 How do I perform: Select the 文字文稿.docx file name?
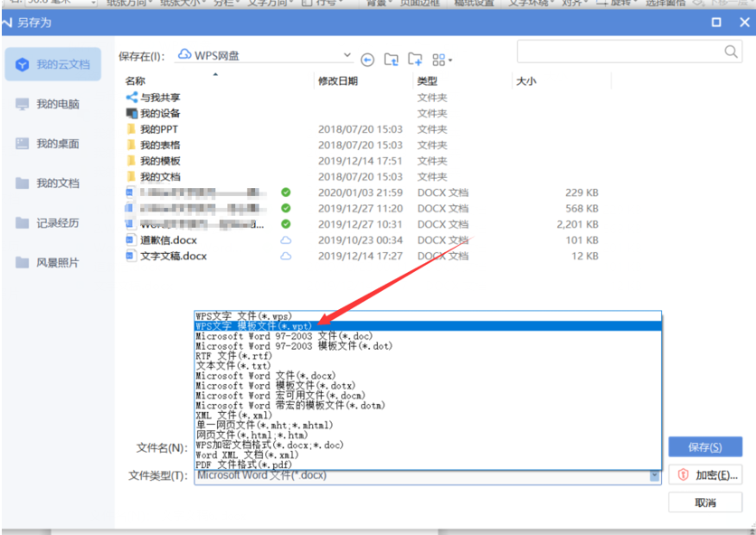pos(174,256)
